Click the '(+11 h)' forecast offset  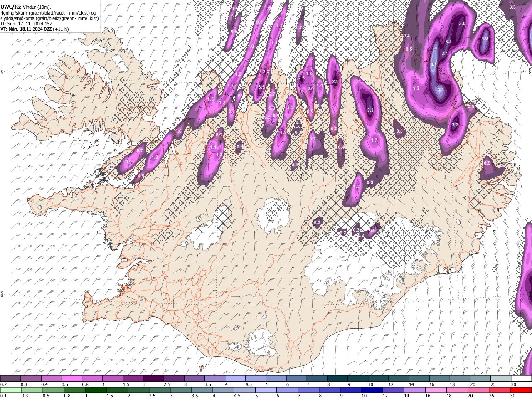point(61,29)
